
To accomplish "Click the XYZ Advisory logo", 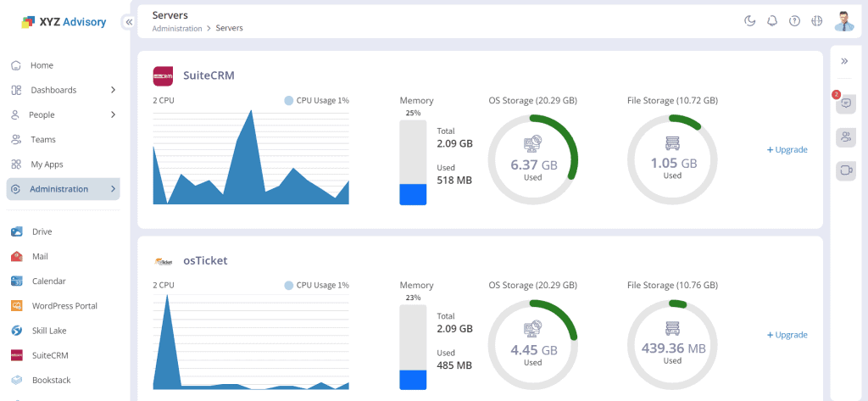I will pos(64,22).
